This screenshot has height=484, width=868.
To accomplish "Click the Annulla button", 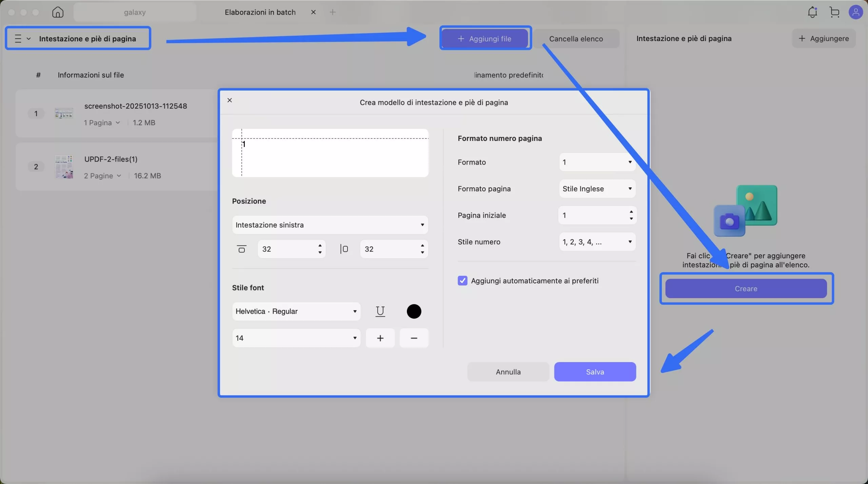I will point(508,372).
